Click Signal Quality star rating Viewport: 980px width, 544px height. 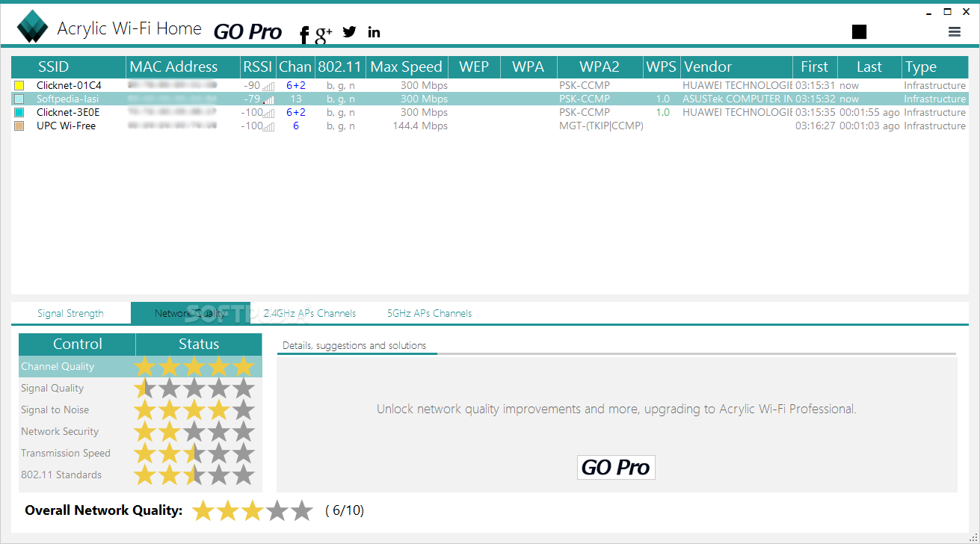[194, 388]
